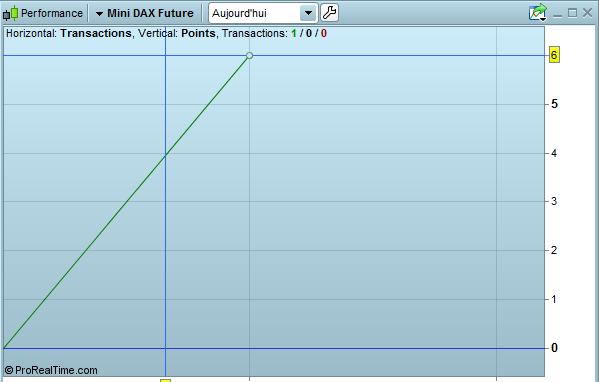Click the bold Points axis label
Screen dimensions: 599x382
pos(198,34)
